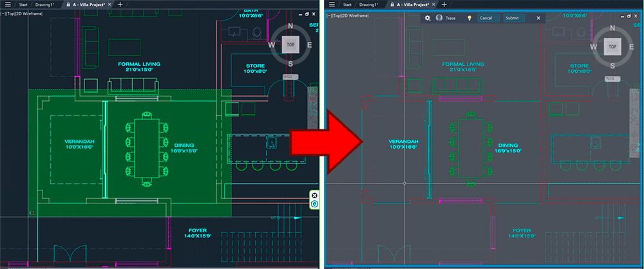The height and width of the screenshot is (269, 644).
Task: Close A - Villa Project* tab in right window
Action: (433, 5)
